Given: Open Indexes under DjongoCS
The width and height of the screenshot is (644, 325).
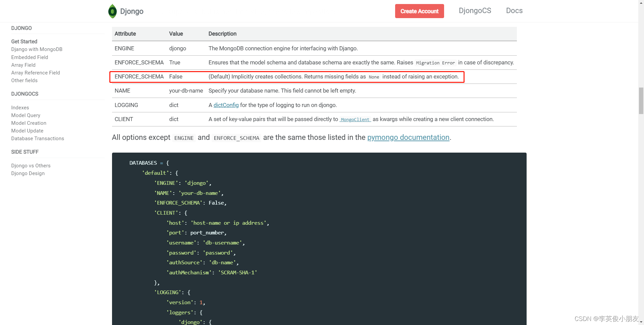Looking at the screenshot, I should click(x=20, y=108).
